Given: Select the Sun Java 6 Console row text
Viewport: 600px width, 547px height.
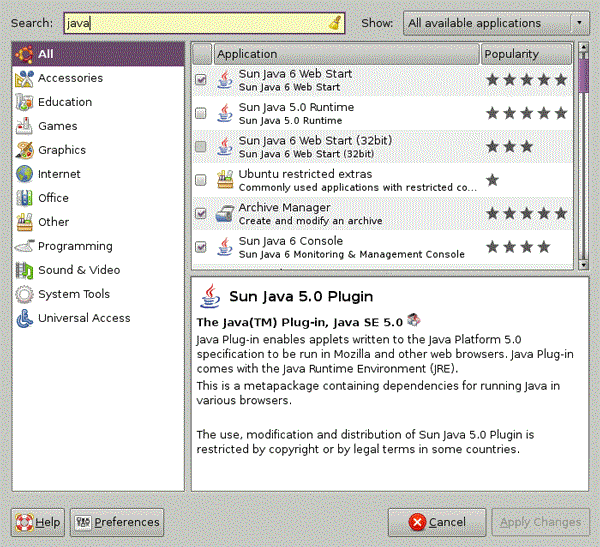Looking at the screenshot, I should point(352,247).
